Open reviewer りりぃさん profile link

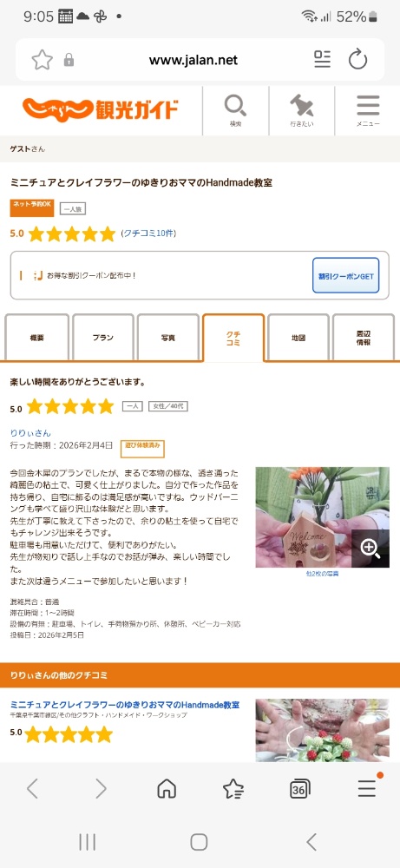pyautogui.click(x=30, y=433)
